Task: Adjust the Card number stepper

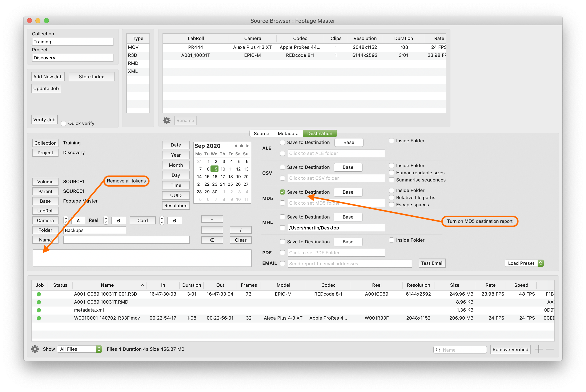Action: point(162,220)
